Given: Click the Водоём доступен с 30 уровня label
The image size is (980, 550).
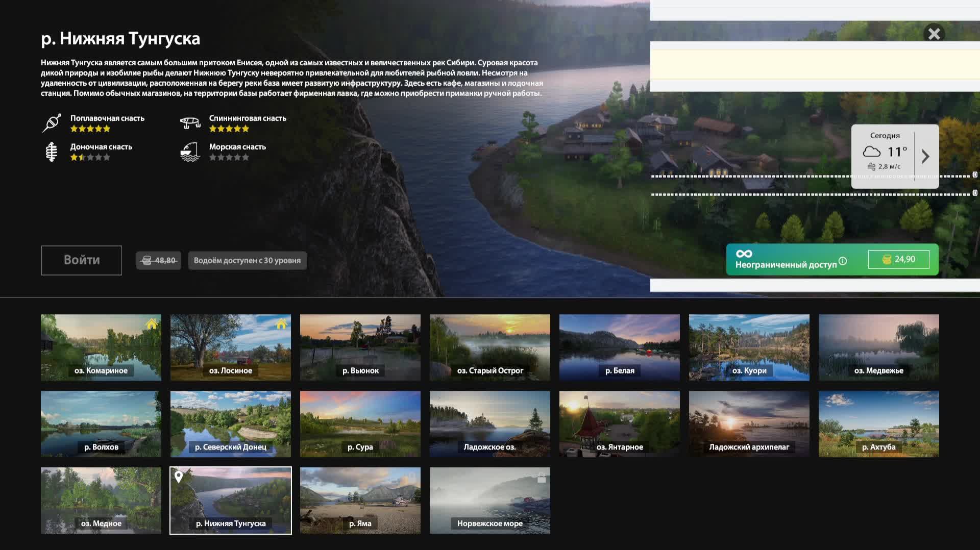Looking at the screenshot, I should point(247,260).
